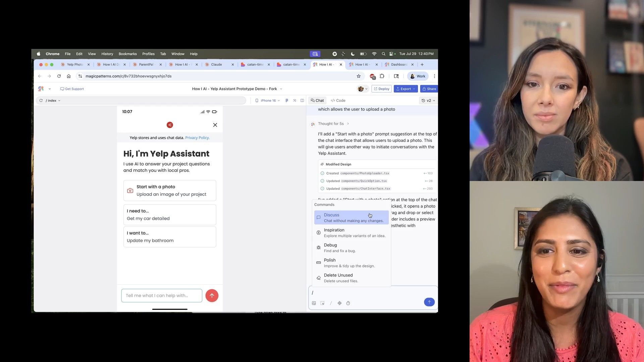Expand the iPhone 16 device dropdown
The height and width of the screenshot is (362, 644).
268,101
